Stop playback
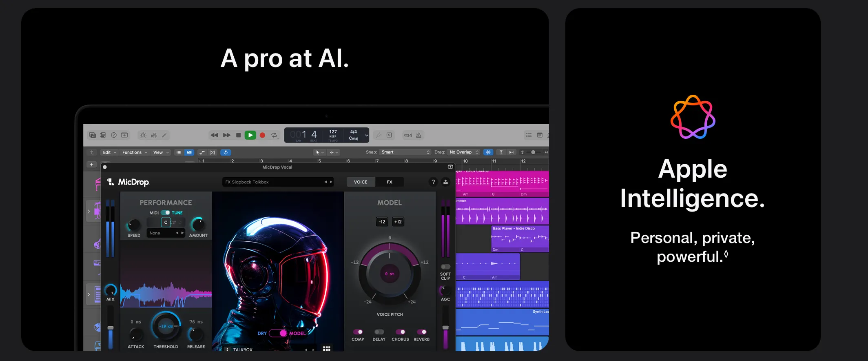The width and height of the screenshot is (868, 361). (x=239, y=135)
